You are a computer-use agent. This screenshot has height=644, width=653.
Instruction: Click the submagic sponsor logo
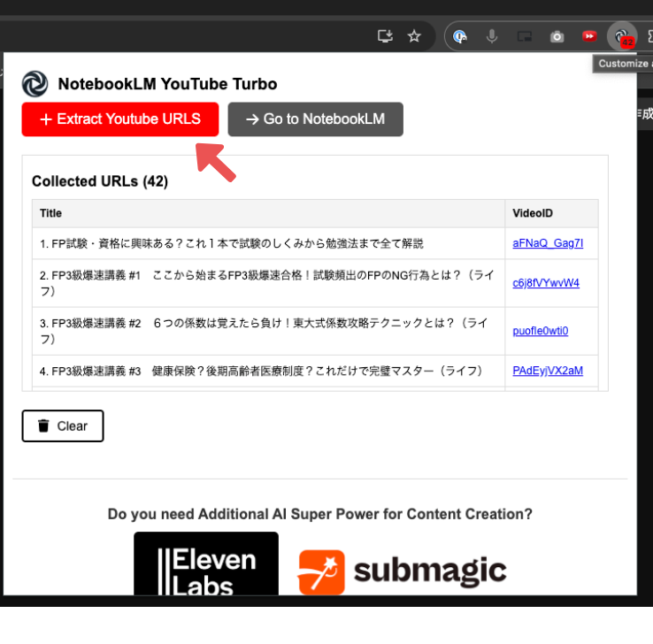click(x=403, y=571)
